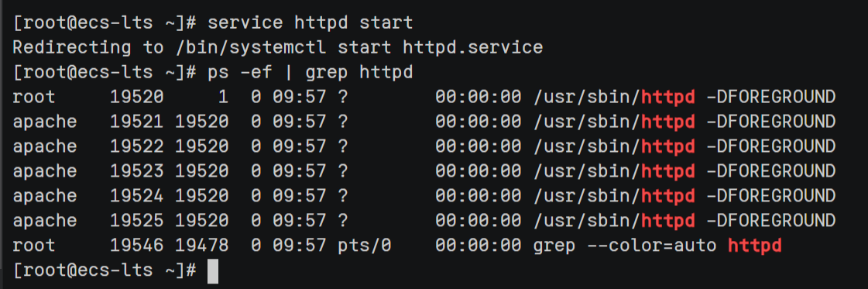The width and height of the screenshot is (868, 289).
Task: Click the terminal cursor block at prompt
Action: pos(213,270)
